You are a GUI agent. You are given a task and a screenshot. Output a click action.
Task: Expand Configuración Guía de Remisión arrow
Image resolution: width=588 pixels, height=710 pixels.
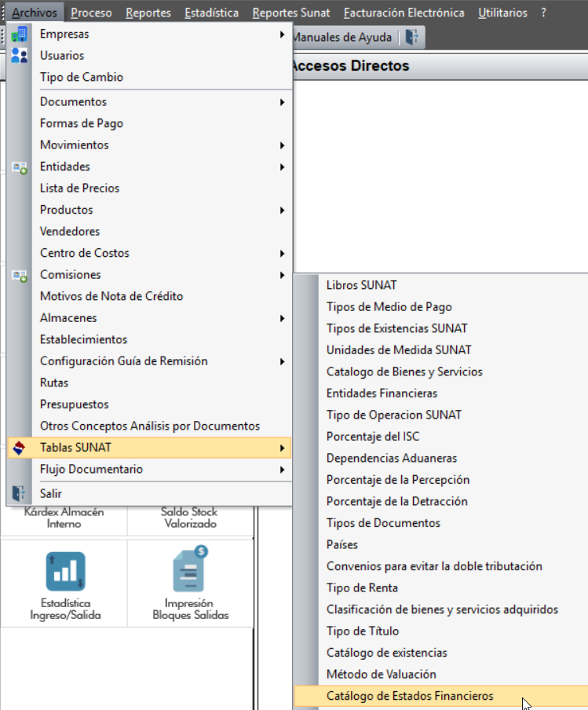(282, 361)
